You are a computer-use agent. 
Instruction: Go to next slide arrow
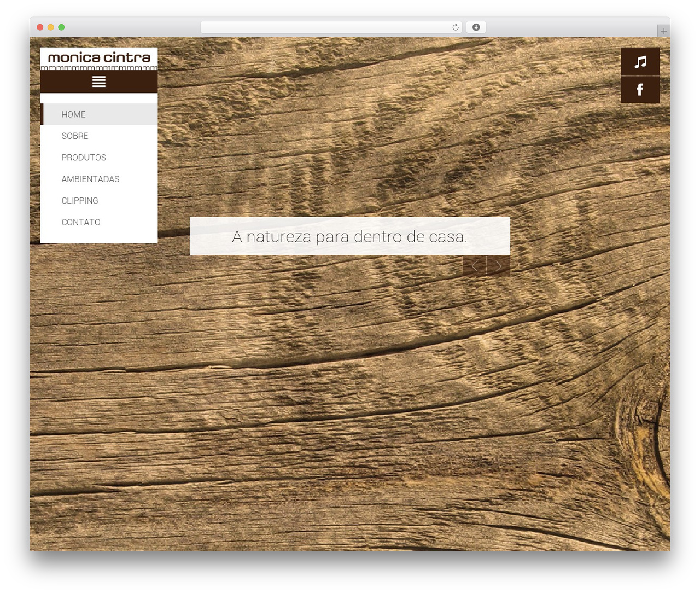(499, 266)
